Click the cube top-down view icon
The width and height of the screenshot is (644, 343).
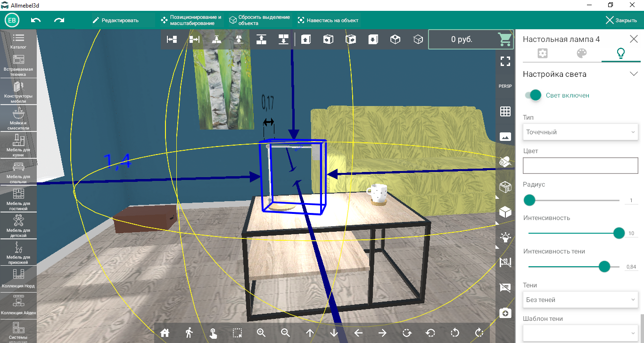373,40
